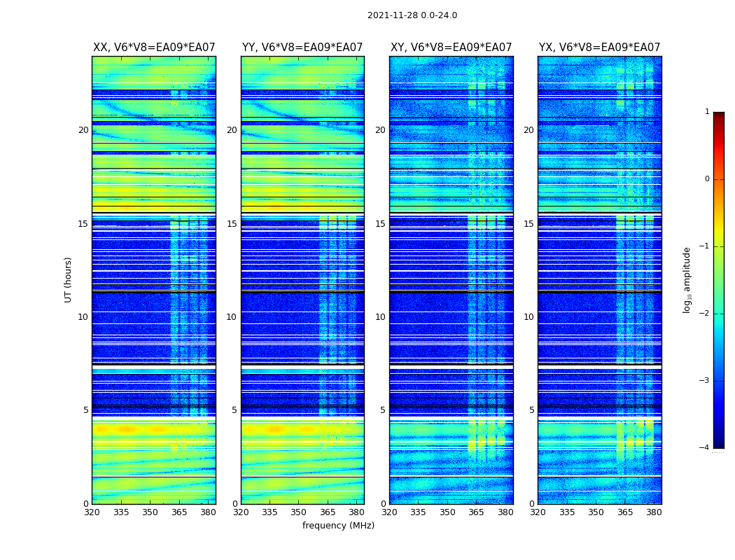Click the XX waterfall spectrogram plot
The height and width of the screenshot is (560, 735).
tap(154, 280)
